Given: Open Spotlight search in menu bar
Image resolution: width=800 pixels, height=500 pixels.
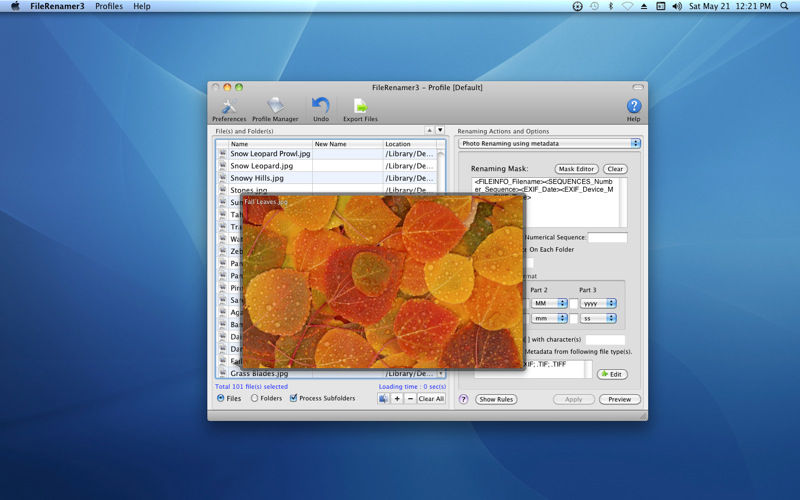Looking at the screenshot, I should pyautogui.click(x=784, y=6).
